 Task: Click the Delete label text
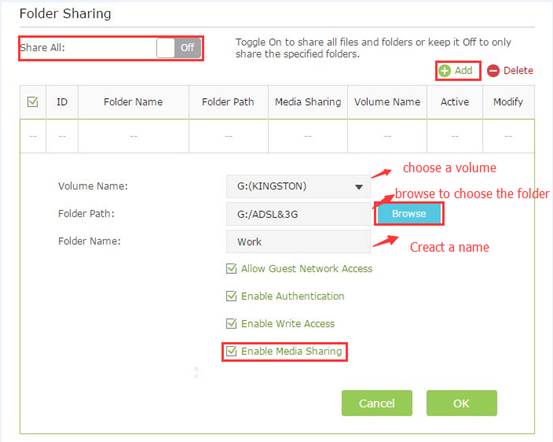[x=518, y=71]
